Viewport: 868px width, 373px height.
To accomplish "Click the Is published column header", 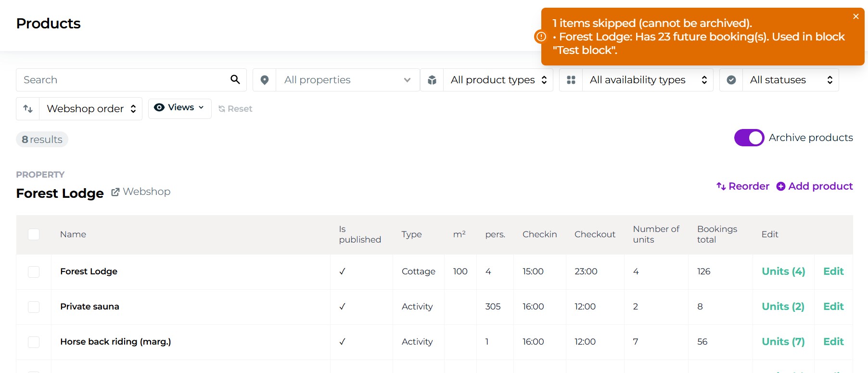I will tap(360, 234).
